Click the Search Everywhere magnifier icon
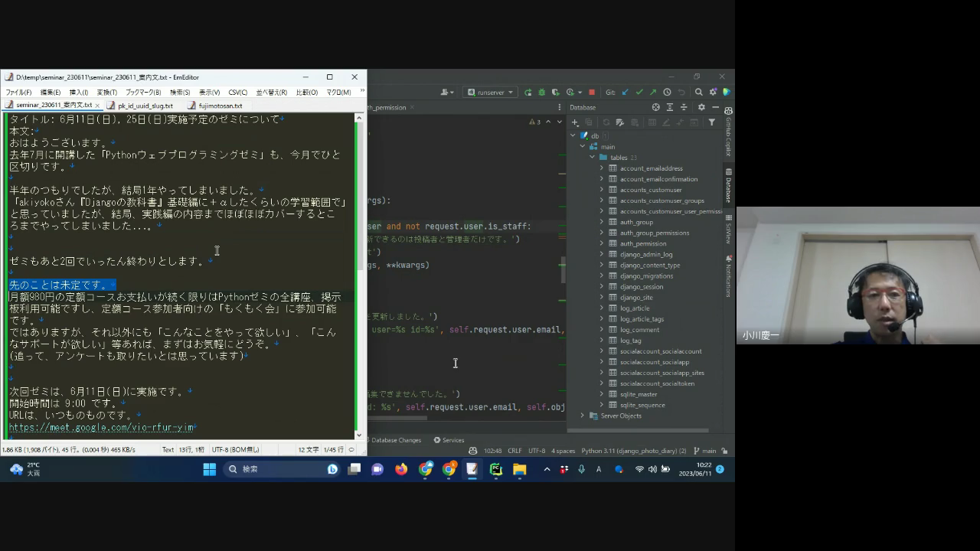The height and width of the screenshot is (551, 980). click(x=698, y=92)
